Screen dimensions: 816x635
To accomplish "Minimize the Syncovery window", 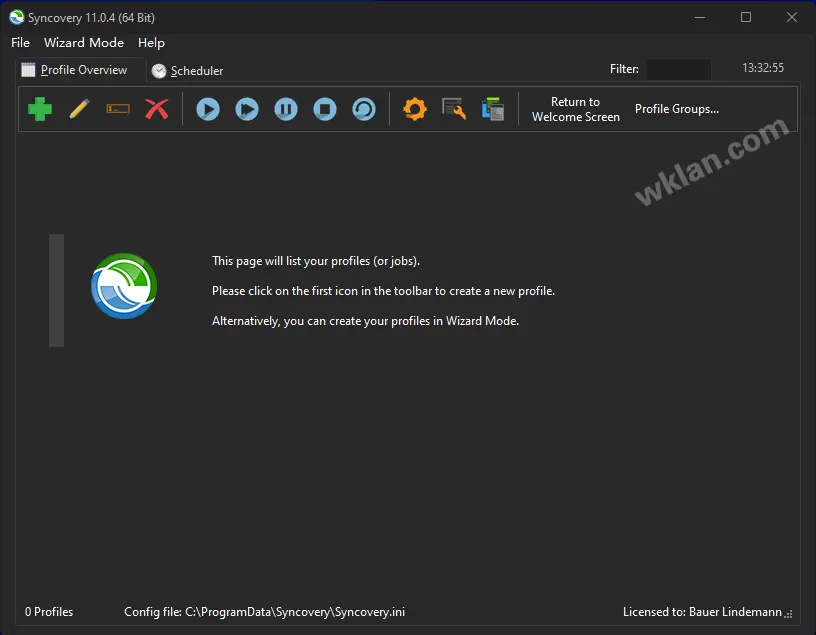I will (x=700, y=17).
